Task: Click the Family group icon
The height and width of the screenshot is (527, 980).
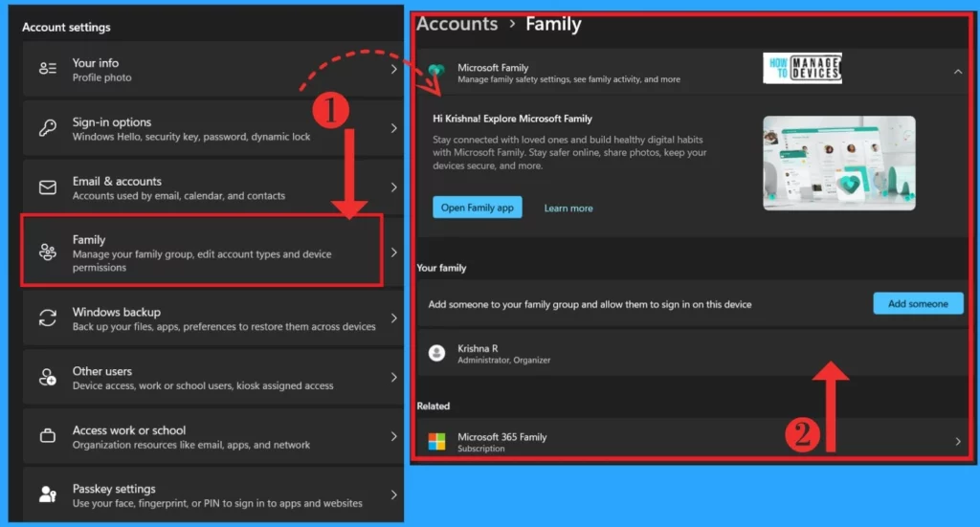Action: pyautogui.click(x=48, y=253)
